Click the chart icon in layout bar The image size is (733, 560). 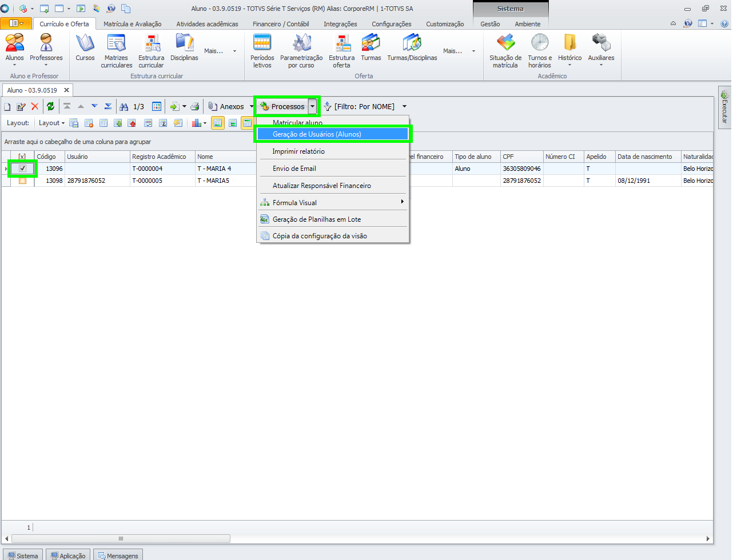pyautogui.click(x=197, y=123)
